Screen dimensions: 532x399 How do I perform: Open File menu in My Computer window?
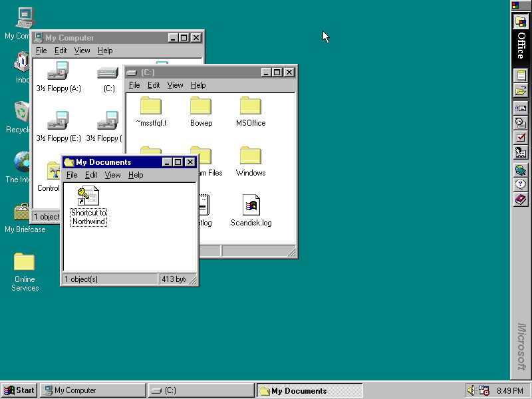tap(41, 51)
